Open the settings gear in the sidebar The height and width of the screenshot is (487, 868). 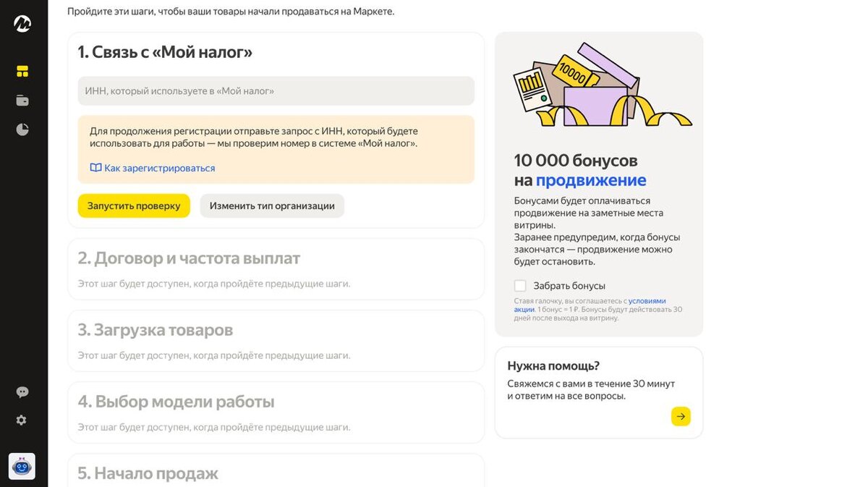pyautogui.click(x=22, y=420)
